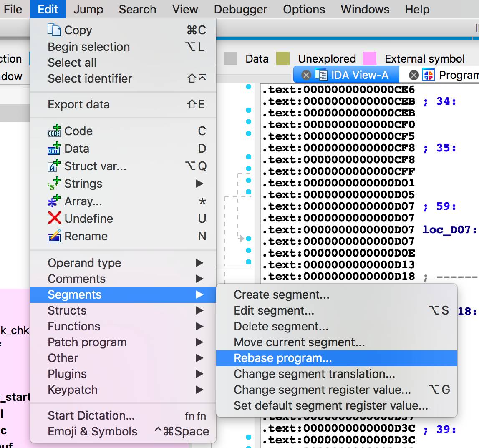Click the External symbol pink color swatch
Image resolution: width=479 pixels, height=448 pixels.
pyautogui.click(x=370, y=59)
